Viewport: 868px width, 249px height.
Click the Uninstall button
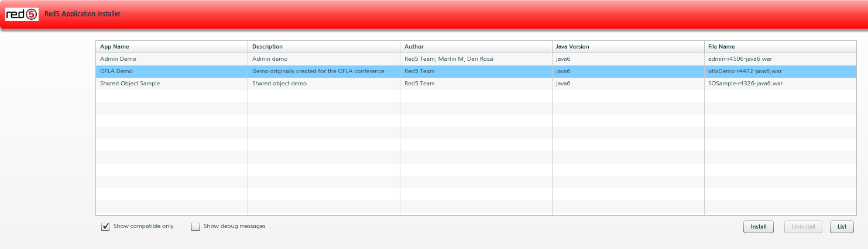pyautogui.click(x=803, y=227)
